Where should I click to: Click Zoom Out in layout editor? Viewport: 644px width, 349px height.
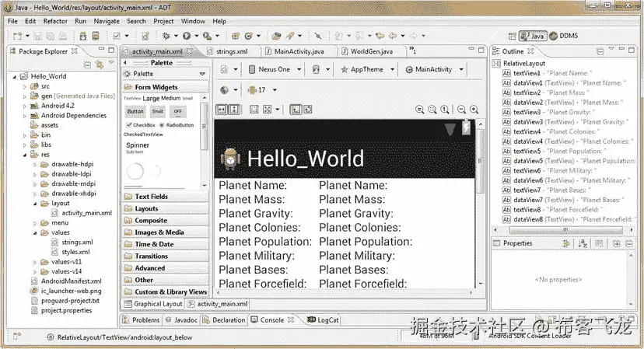point(461,110)
